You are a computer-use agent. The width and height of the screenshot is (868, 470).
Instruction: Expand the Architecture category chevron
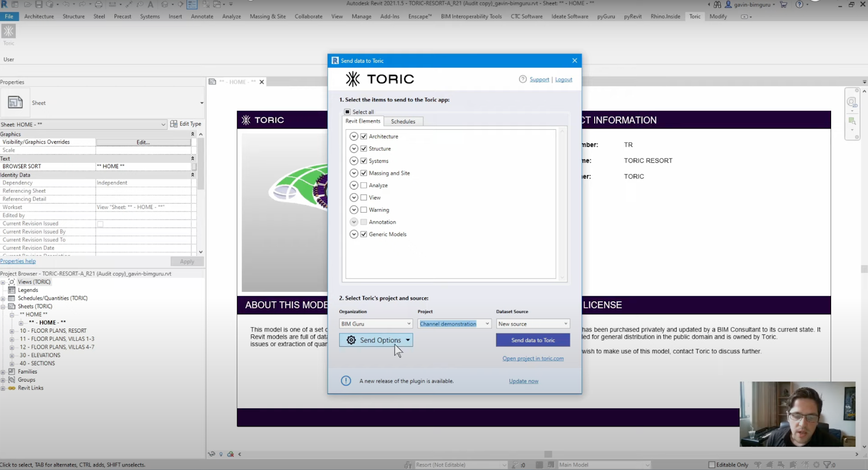tap(354, 136)
